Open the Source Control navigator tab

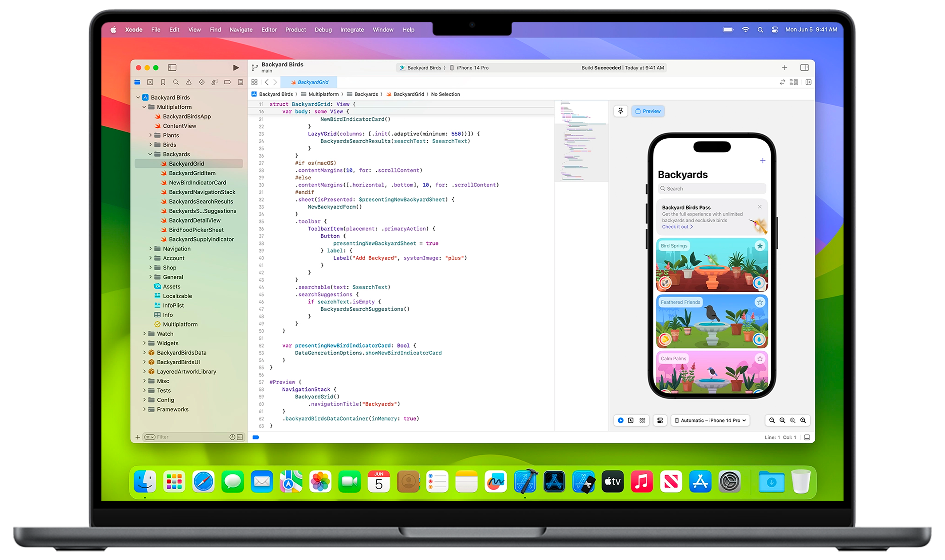pyautogui.click(x=150, y=82)
